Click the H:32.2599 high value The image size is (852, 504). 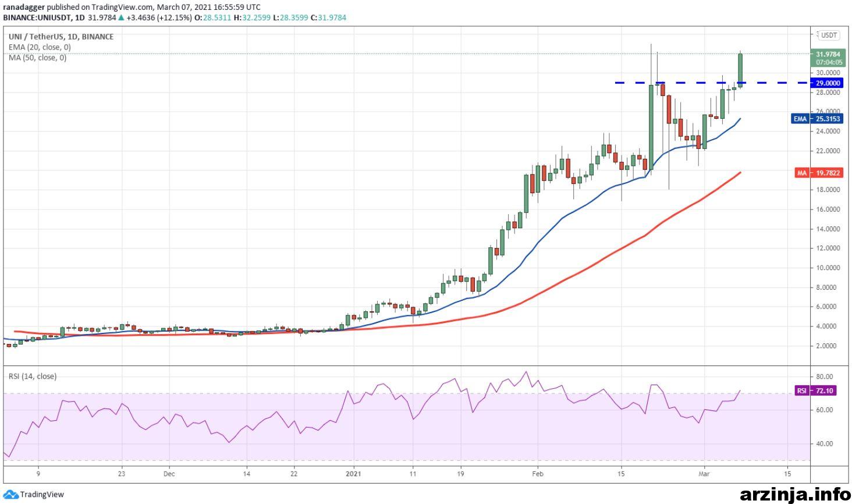252,17
